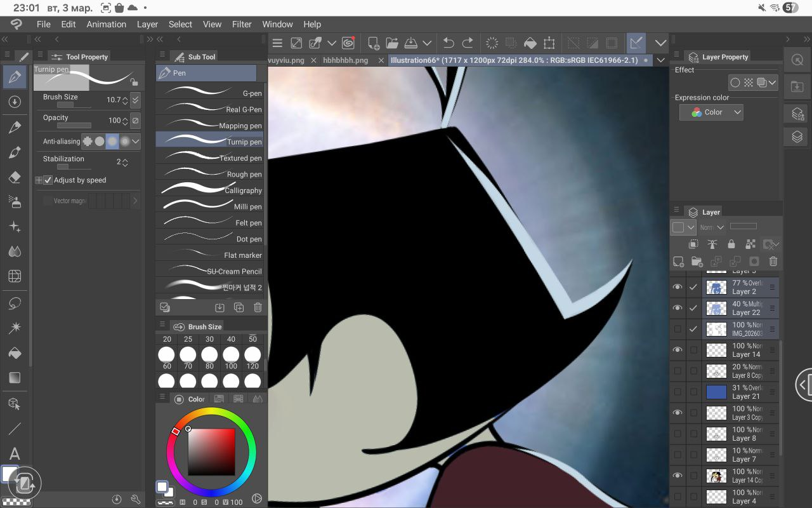812x508 pixels.
Task: Pick a shade in the color wheel square
Action: (211, 451)
